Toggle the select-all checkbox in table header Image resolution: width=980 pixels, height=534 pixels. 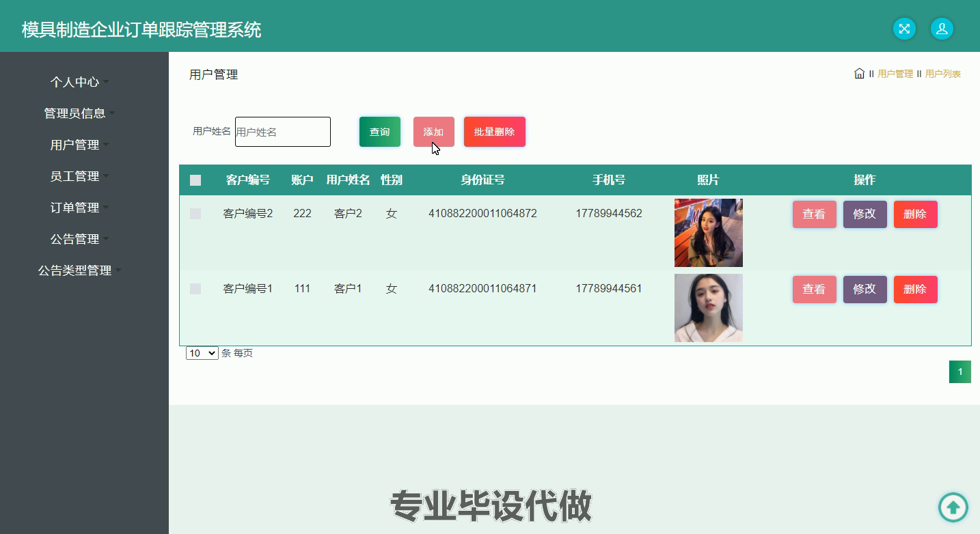point(195,180)
